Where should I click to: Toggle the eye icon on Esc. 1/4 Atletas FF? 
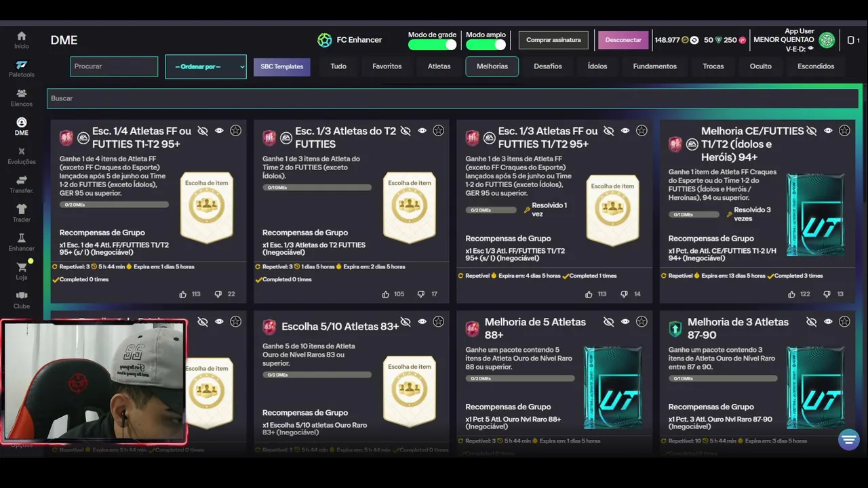point(219,131)
